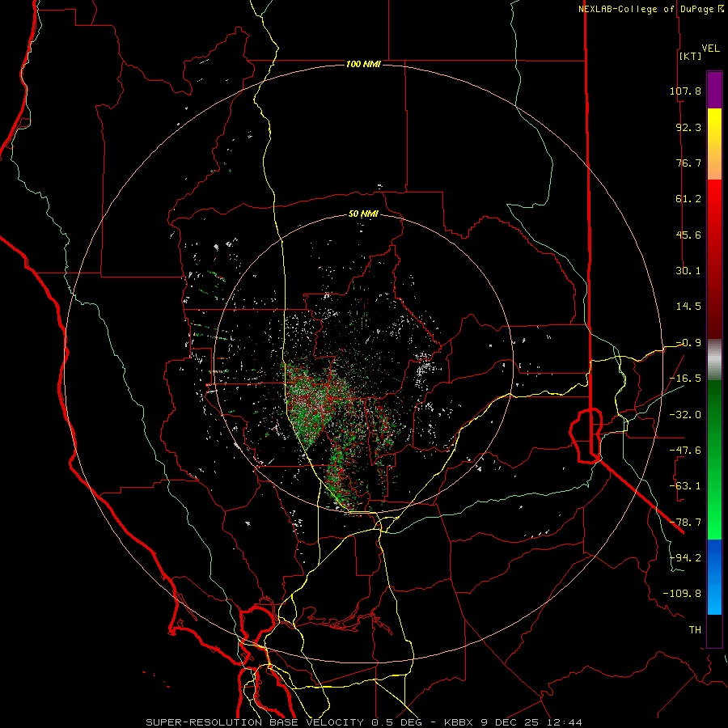The width and height of the screenshot is (728, 728).
Task: Click the -78.7 legend value
Action: coord(685,522)
